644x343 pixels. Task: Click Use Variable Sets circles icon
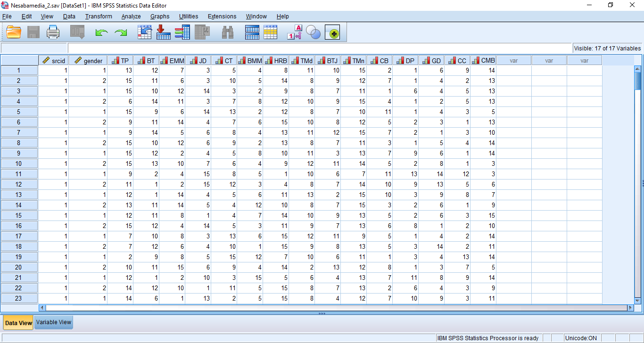click(313, 32)
